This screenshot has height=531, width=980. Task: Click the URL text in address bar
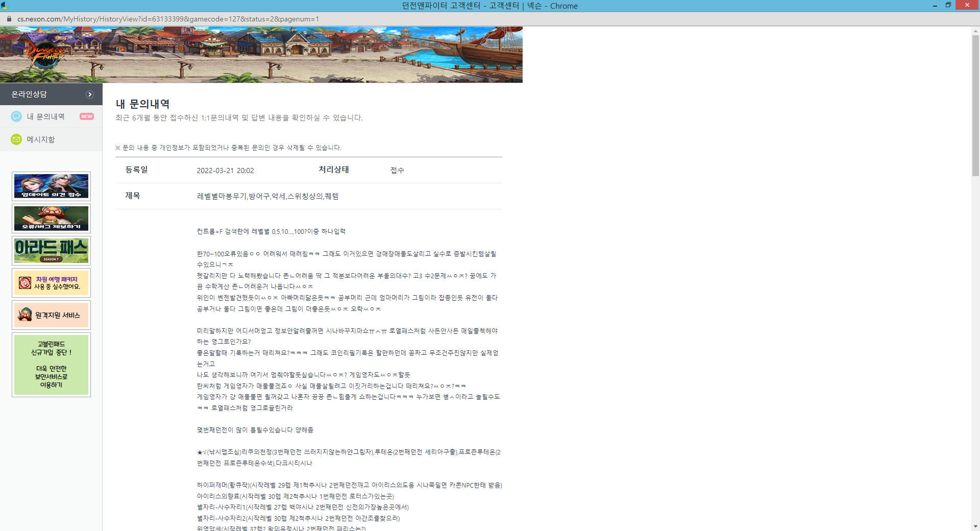click(x=168, y=19)
